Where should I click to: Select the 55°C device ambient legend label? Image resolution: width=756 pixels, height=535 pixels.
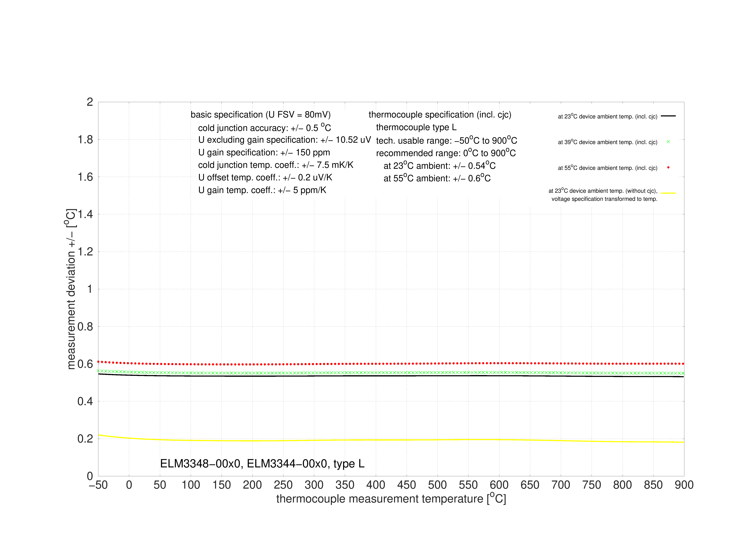[x=607, y=168]
